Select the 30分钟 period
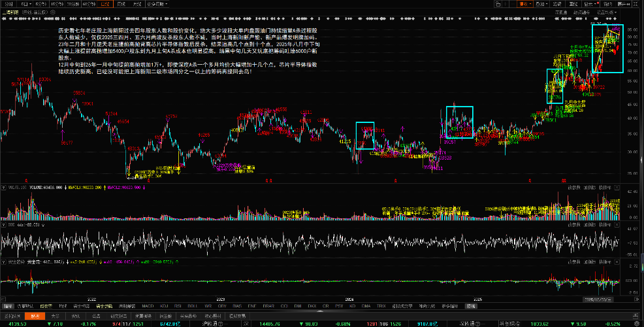644x327 pixels. point(73,4)
